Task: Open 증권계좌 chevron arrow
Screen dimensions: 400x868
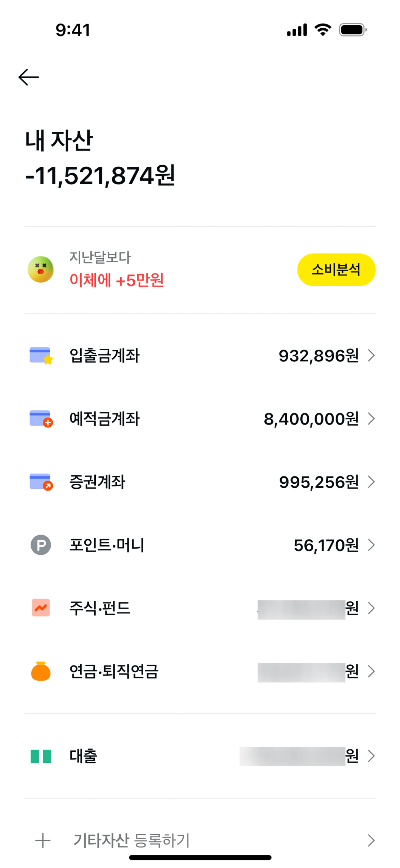Action: (371, 482)
